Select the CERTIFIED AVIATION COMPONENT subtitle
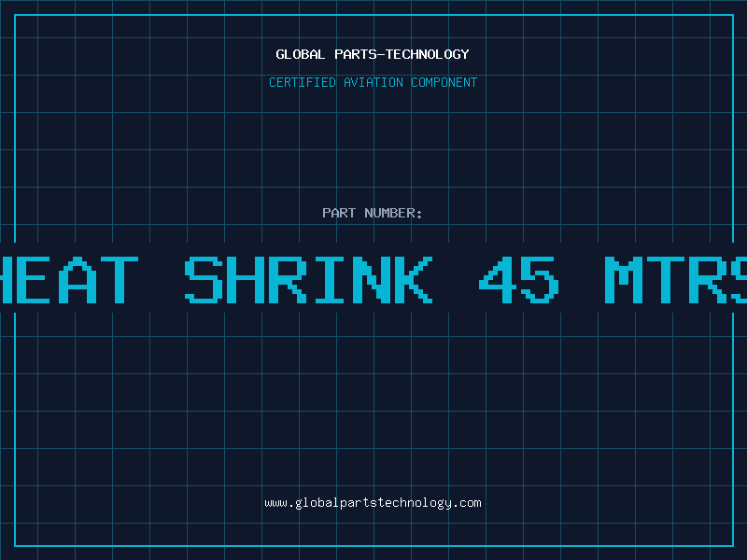 click(x=373, y=82)
